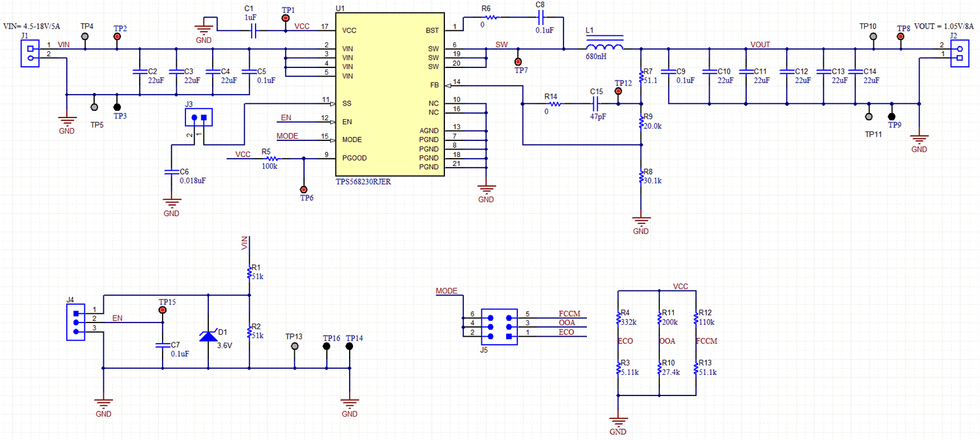Click the TP13 gray test point

[295, 346]
